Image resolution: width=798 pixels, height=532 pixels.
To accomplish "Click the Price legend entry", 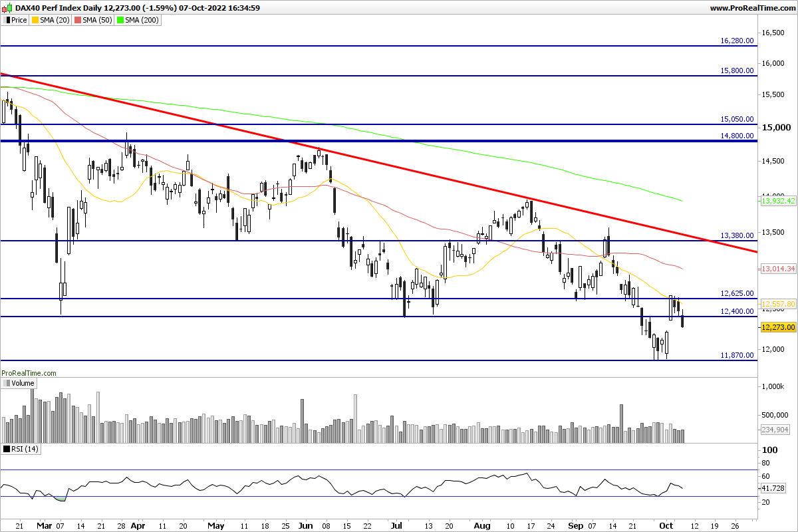I will [15, 20].
